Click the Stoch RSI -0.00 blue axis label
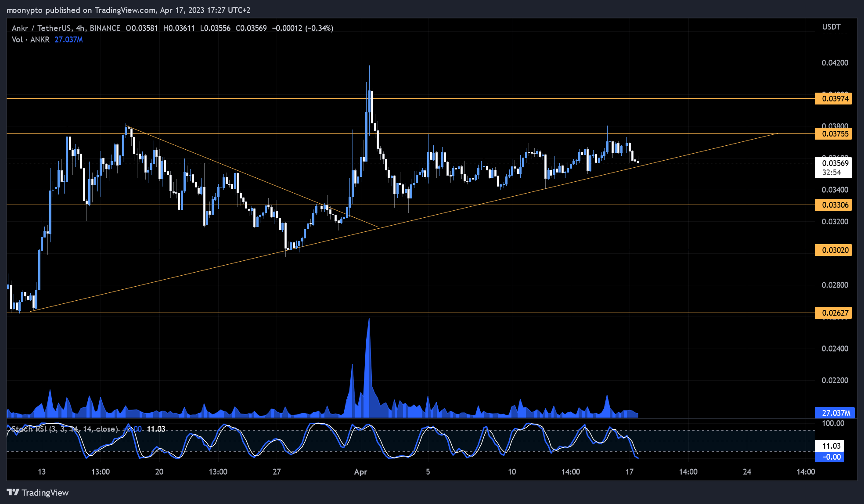This screenshot has height=504, width=864. pyautogui.click(x=830, y=457)
